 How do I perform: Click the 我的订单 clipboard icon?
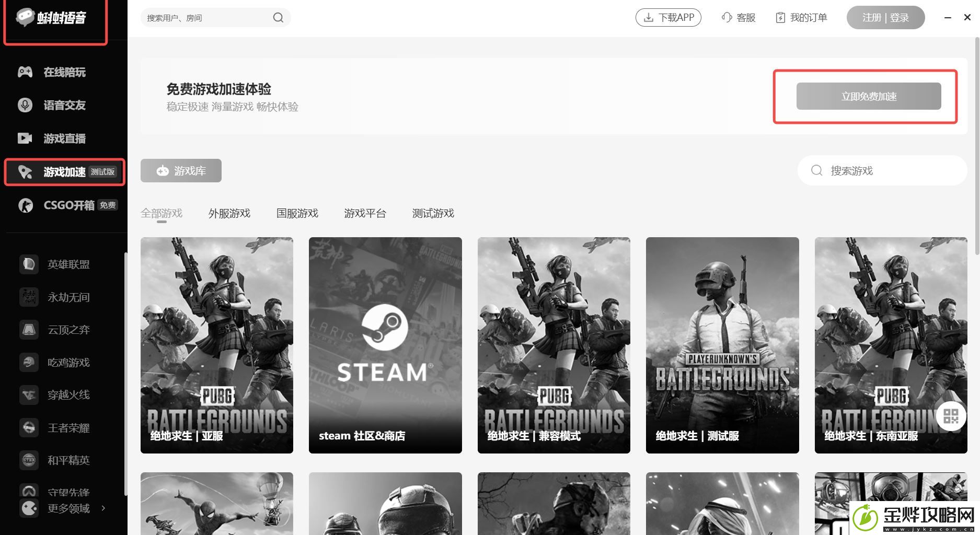[780, 18]
